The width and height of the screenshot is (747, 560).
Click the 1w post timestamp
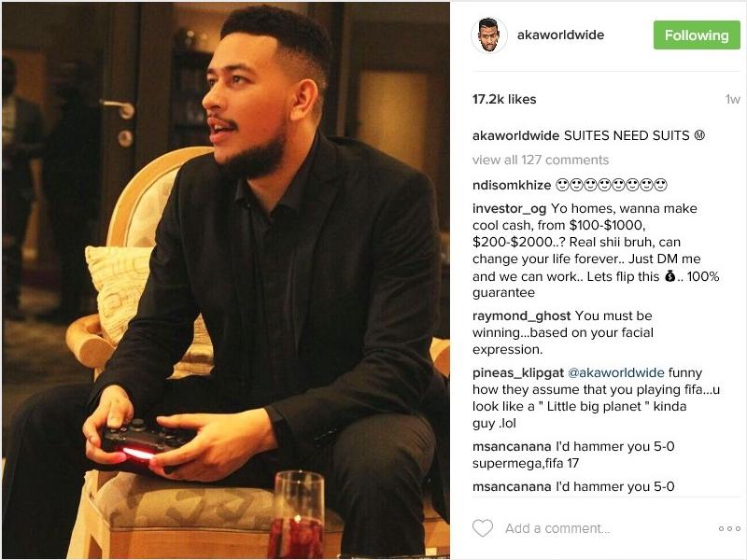pyautogui.click(x=732, y=99)
